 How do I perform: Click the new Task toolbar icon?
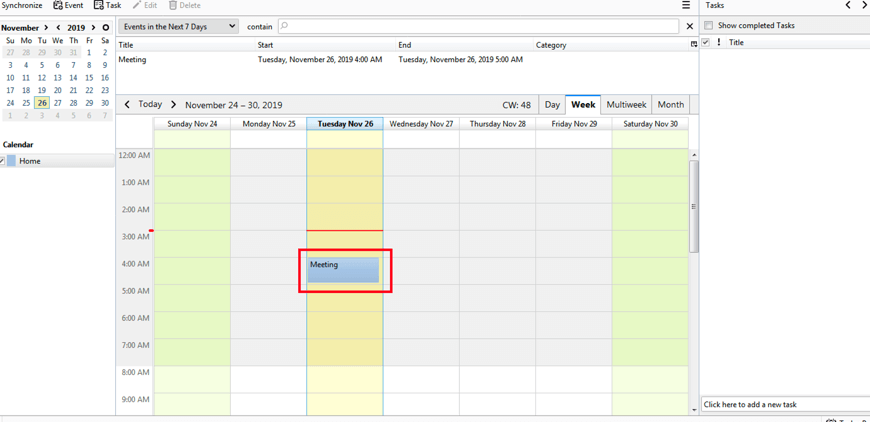[x=99, y=6]
